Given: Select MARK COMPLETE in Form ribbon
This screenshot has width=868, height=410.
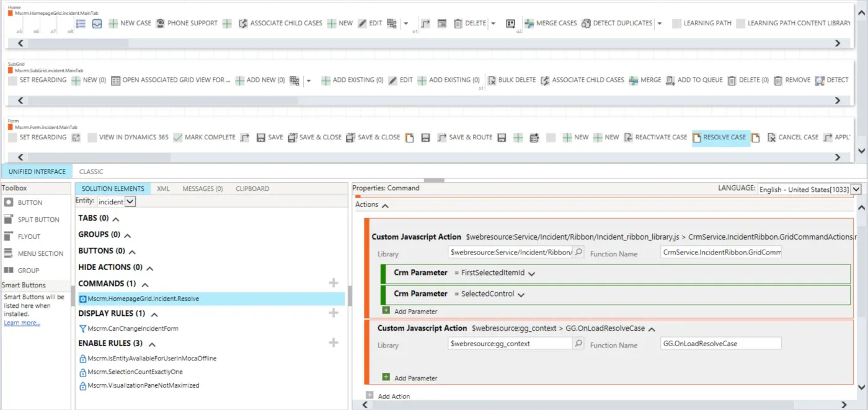Looking at the screenshot, I should point(204,137).
